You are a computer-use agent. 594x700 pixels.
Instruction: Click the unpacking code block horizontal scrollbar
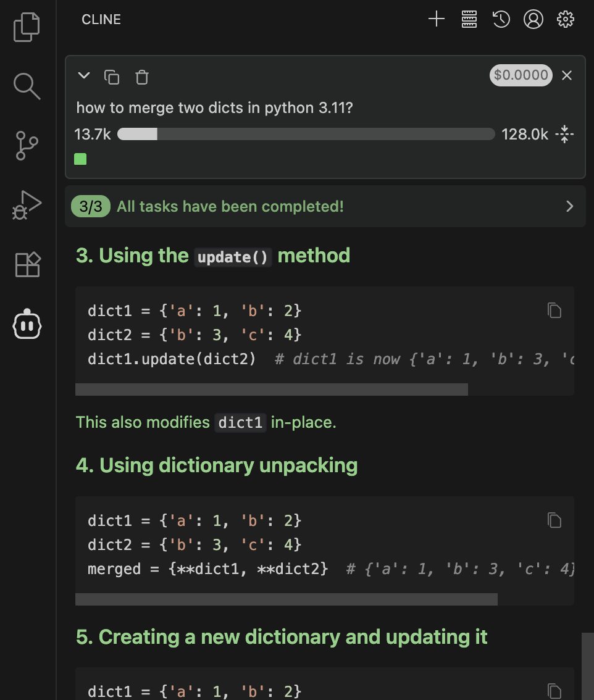tap(287, 599)
